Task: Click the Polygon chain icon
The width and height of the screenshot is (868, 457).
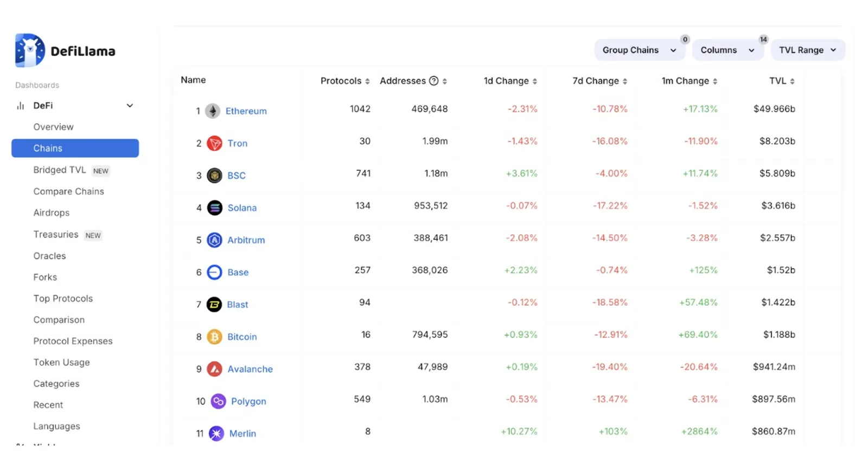Action: (218, 401)
